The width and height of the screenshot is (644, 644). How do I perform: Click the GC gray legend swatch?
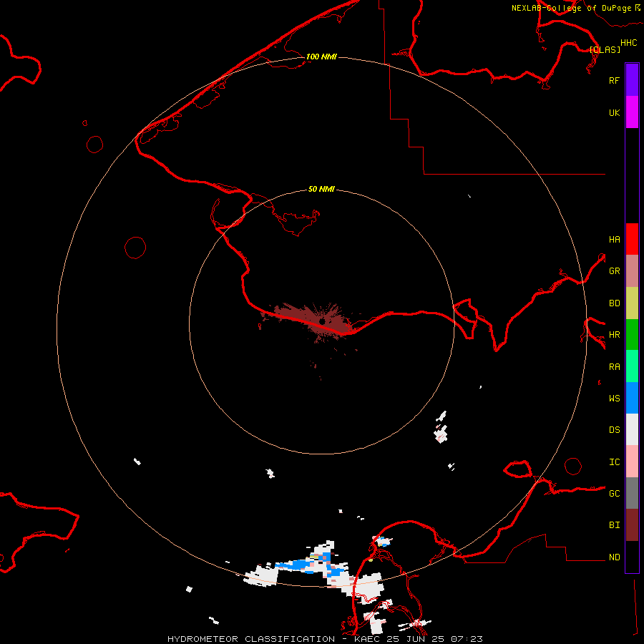[632, 493]
